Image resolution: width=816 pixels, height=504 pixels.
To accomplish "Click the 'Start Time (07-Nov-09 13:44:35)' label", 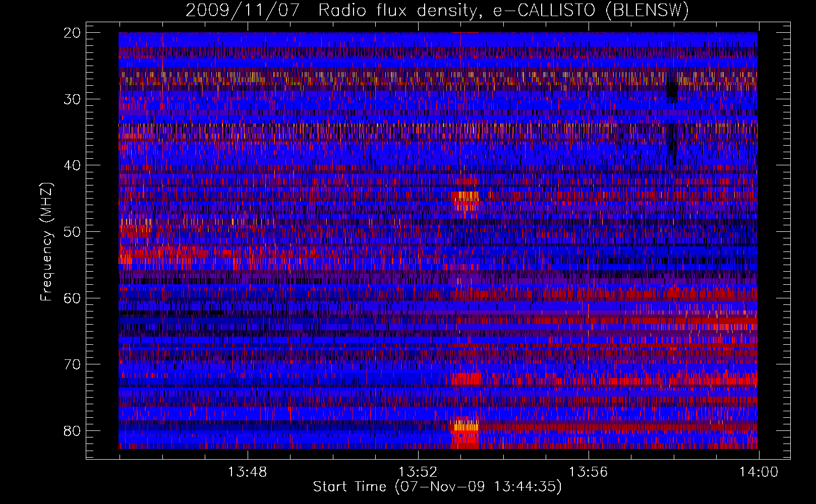I will click(x=437, y=487).
